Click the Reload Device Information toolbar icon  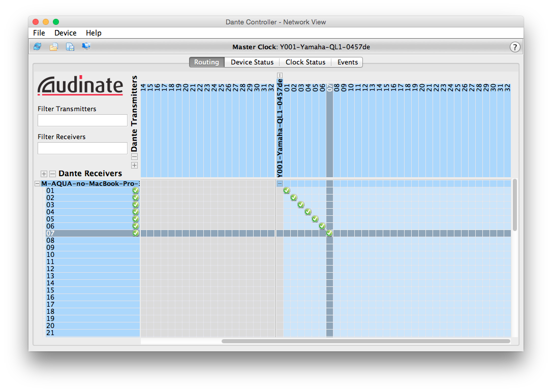[x=37, y=46]
